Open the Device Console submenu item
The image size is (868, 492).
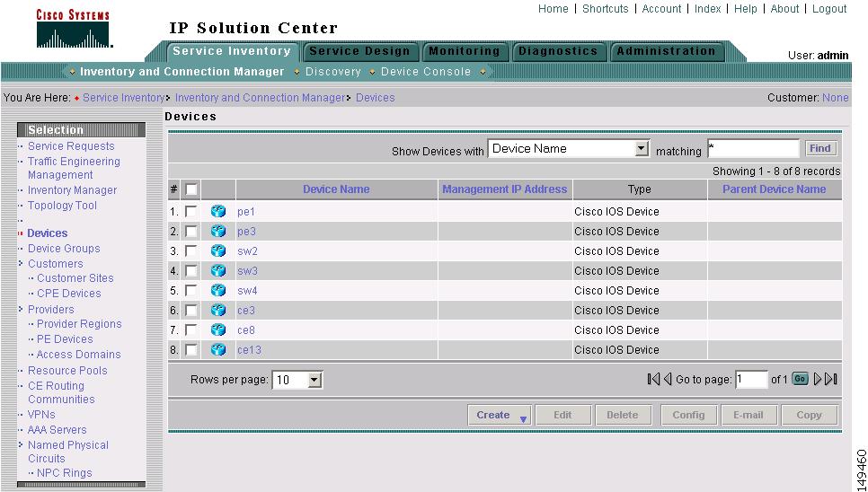tap(426, 72)
